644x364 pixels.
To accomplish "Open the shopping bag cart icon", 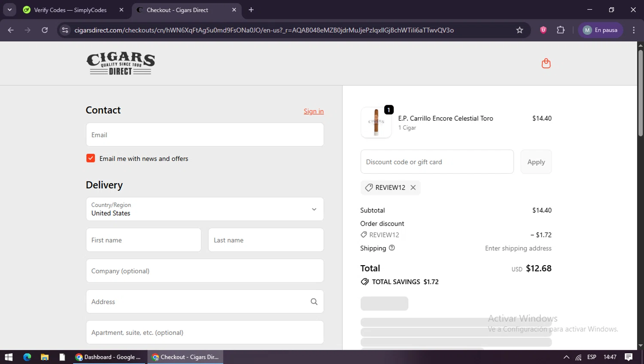I will tap(546, 64).
